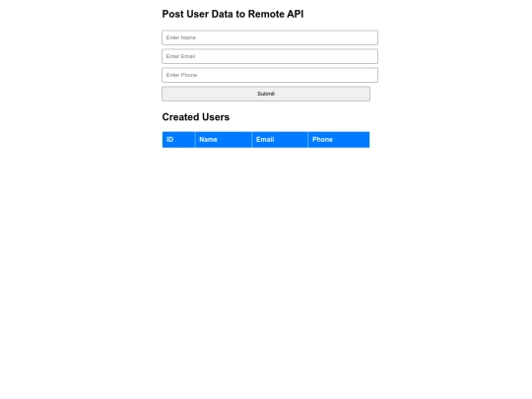This screenshot has width=532, height=399.
Task: Select the page title about Remote API
Action: click(x=233, y=14)
